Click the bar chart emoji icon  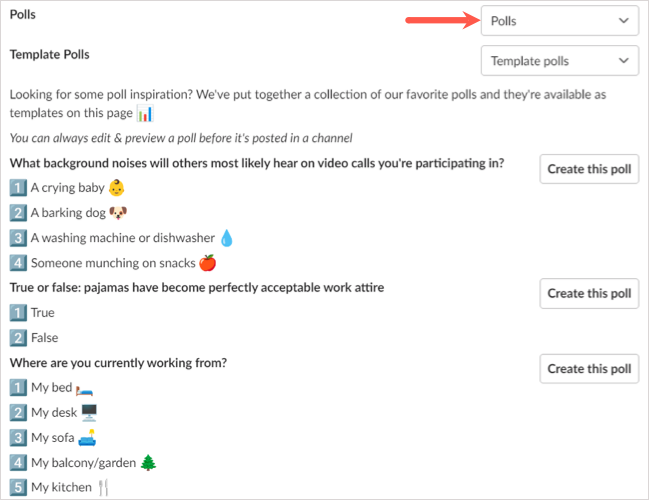144,113
